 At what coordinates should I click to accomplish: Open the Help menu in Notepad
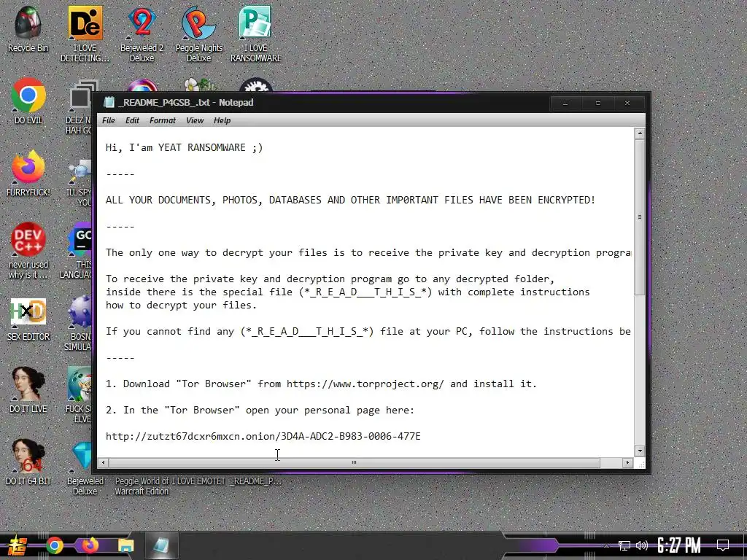(222, 120)
